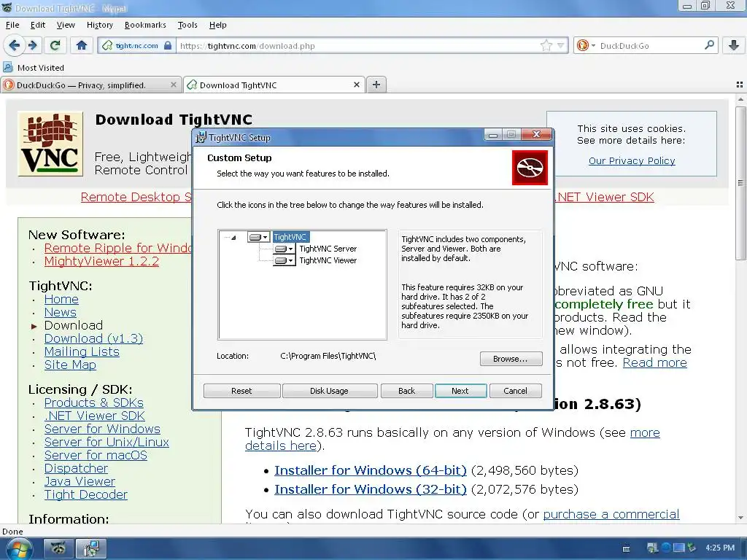Open the .NET Viewer SDK top link
747x560 pixels.
[605, 197]
